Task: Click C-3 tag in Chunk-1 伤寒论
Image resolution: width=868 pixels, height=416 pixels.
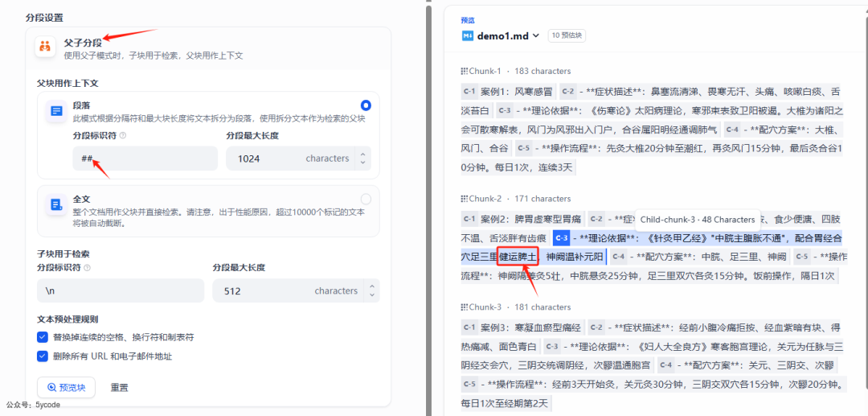Action: 504,111
